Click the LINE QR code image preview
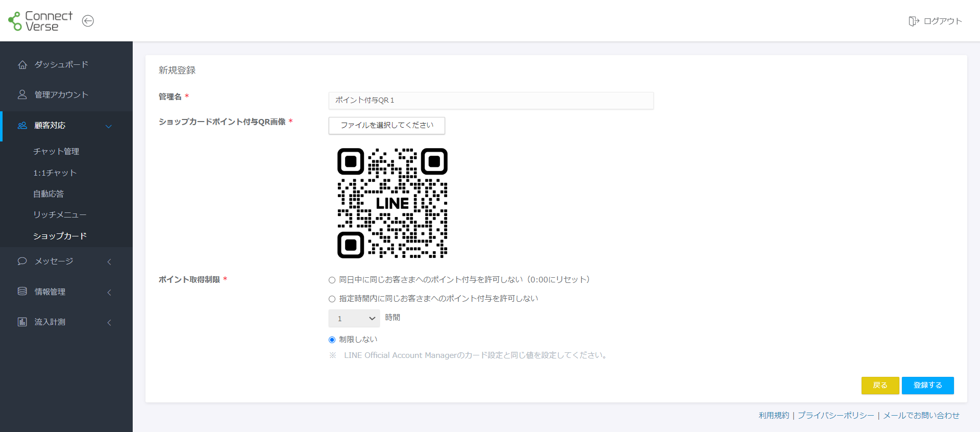980x432 pixels. click(x=393, y=203)
